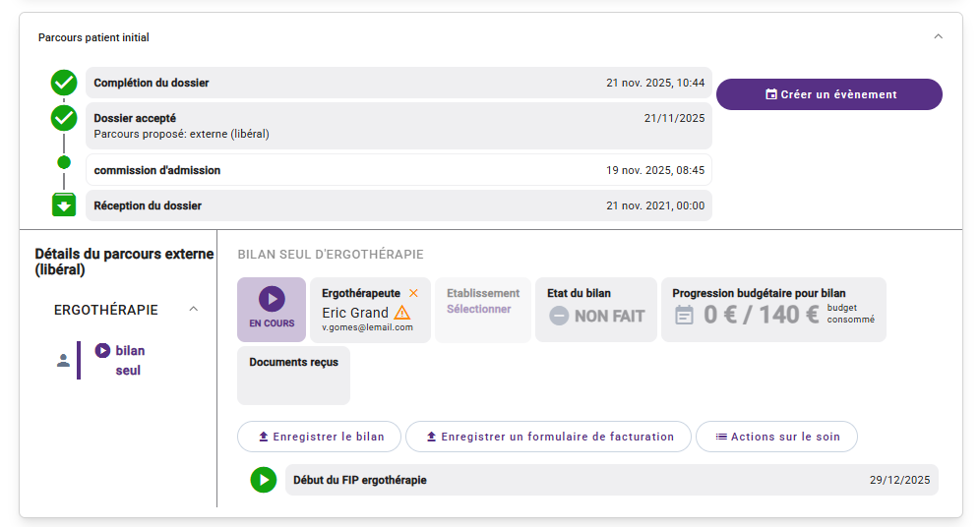This screenshot has width=980, height=527.
Task: Click Enregistrer un formulaire de facturation
Action: tap(547, 437)
